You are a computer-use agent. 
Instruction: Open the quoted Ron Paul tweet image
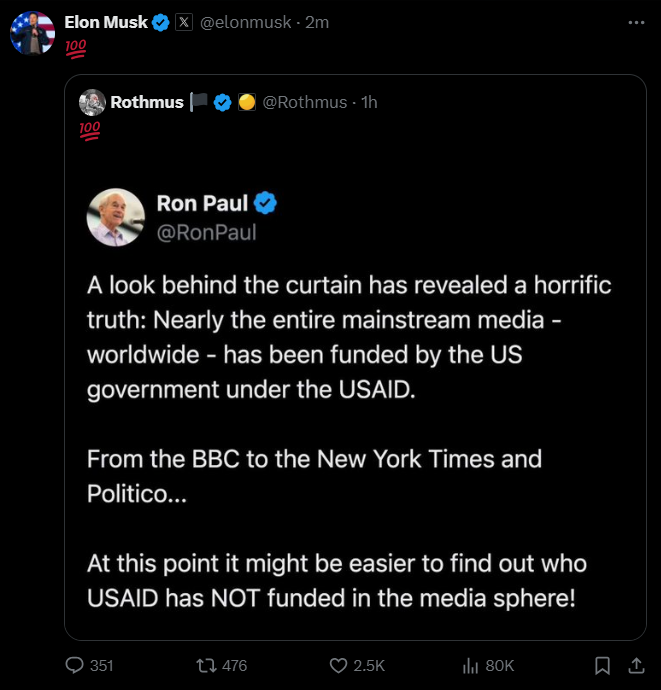coord(356,395)
